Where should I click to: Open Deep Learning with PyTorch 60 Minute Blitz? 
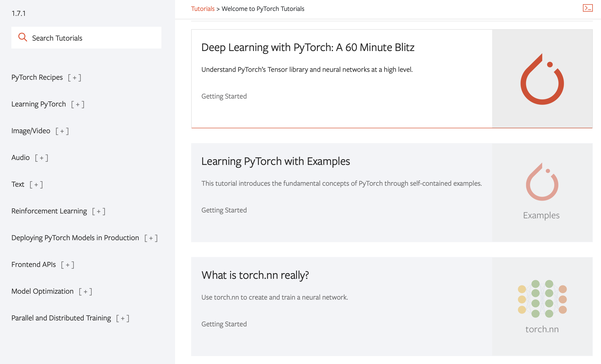[308, 47]
